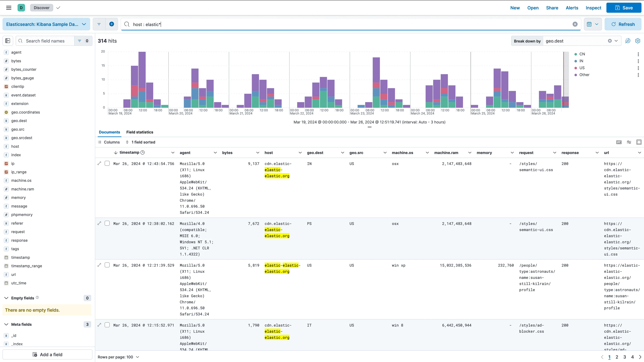Click the Add a field button
Image resolution: width=644 pixels, height=362 pixels.
[47, 354]
